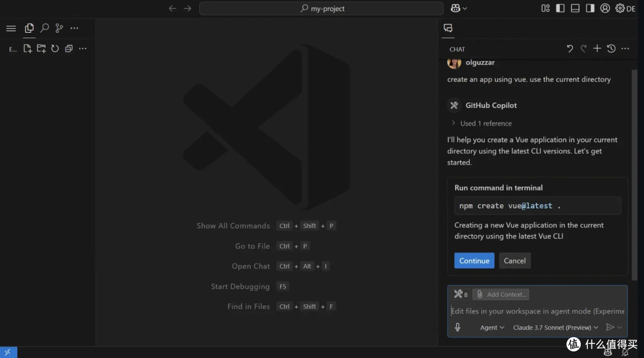Create a new folder in Explorer

click(x=41, y=48)
